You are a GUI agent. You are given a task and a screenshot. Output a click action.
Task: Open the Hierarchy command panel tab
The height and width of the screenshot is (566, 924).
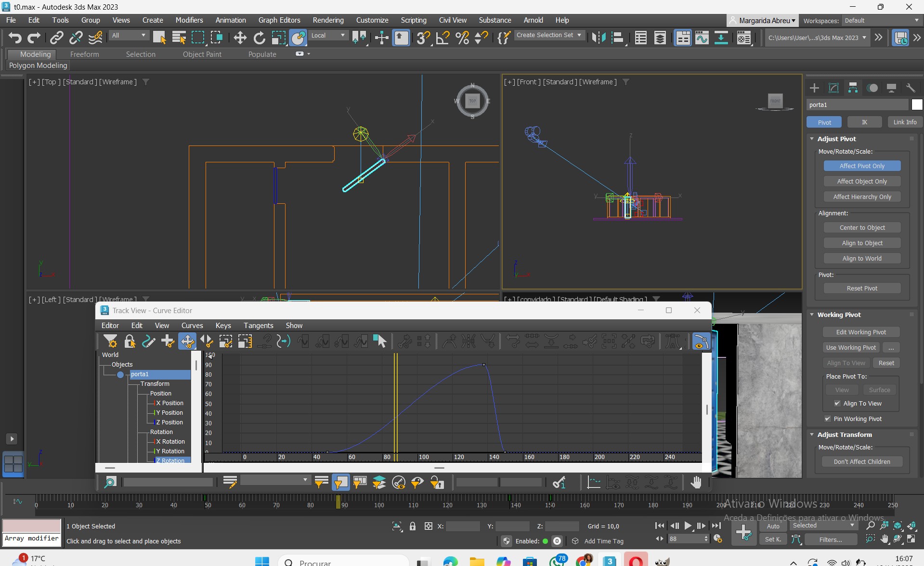[x=853, y=88]
